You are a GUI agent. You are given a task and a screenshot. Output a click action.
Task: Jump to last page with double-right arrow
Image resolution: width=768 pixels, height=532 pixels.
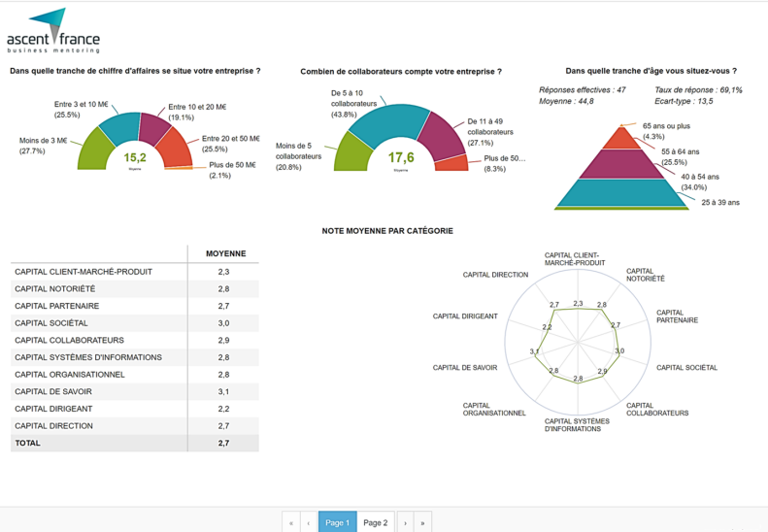click(x=422, y=522)
